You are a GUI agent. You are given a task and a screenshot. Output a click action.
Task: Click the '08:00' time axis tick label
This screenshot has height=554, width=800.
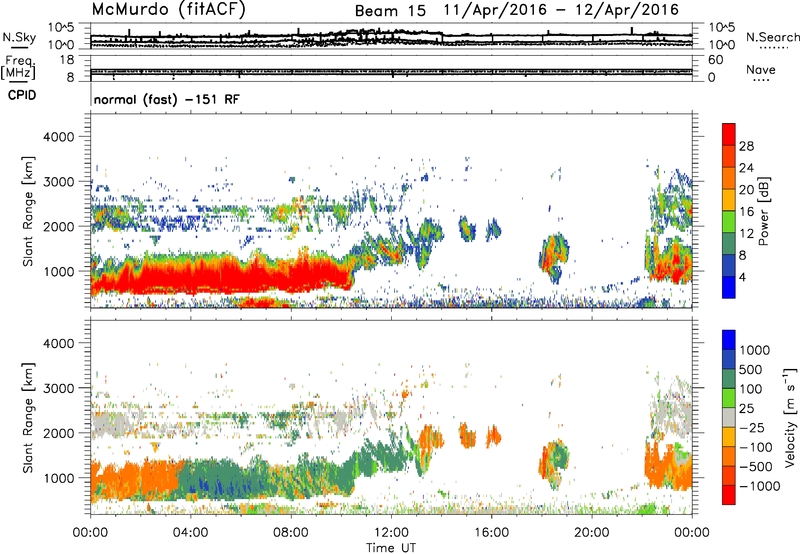click(291, 533)
